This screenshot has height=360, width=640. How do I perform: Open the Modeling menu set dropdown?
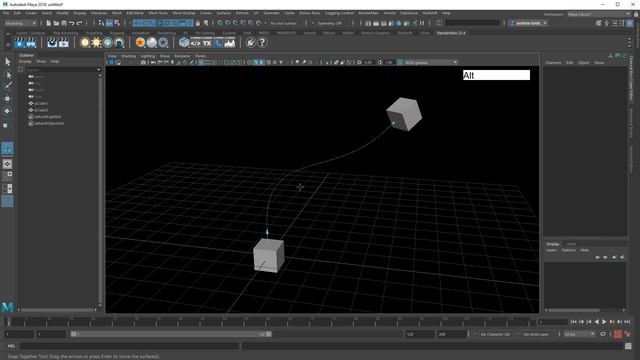click(x=20, y=23)
